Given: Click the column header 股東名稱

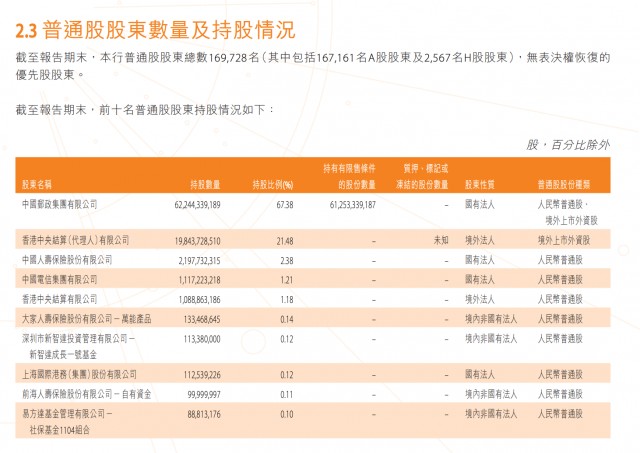Looking at the screenshot, I should [37, 185].
